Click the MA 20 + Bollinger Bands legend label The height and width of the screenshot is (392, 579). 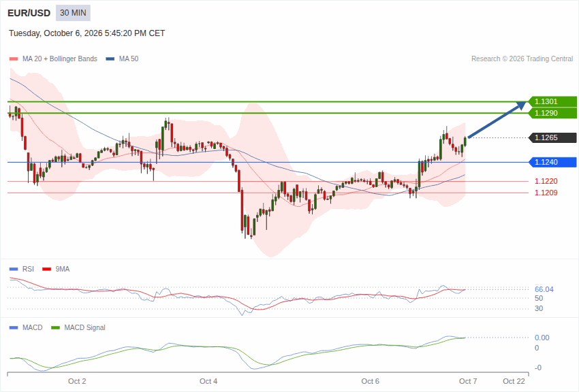pos(60,59)
